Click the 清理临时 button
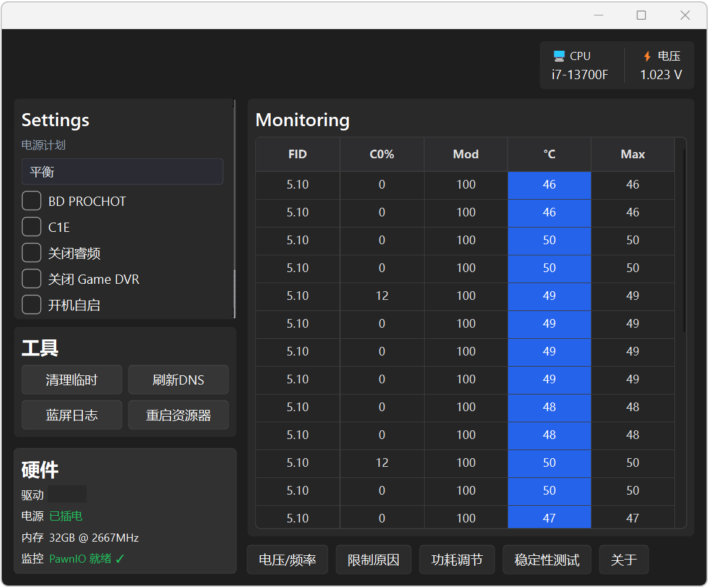Screen dimensions: 709x588 coord(72,380)
